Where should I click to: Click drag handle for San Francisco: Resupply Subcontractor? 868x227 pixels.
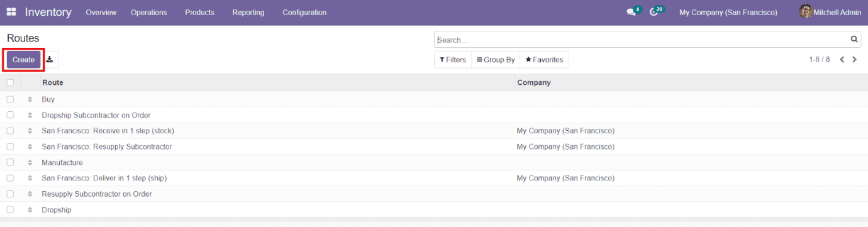coord(30,147)
